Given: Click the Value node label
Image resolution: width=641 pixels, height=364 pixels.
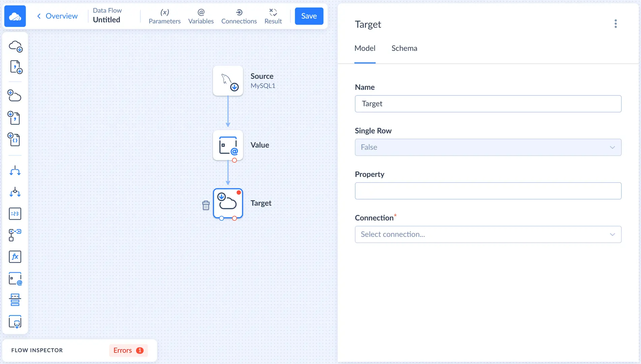Looking at the screenshot, I should point(260,145).
